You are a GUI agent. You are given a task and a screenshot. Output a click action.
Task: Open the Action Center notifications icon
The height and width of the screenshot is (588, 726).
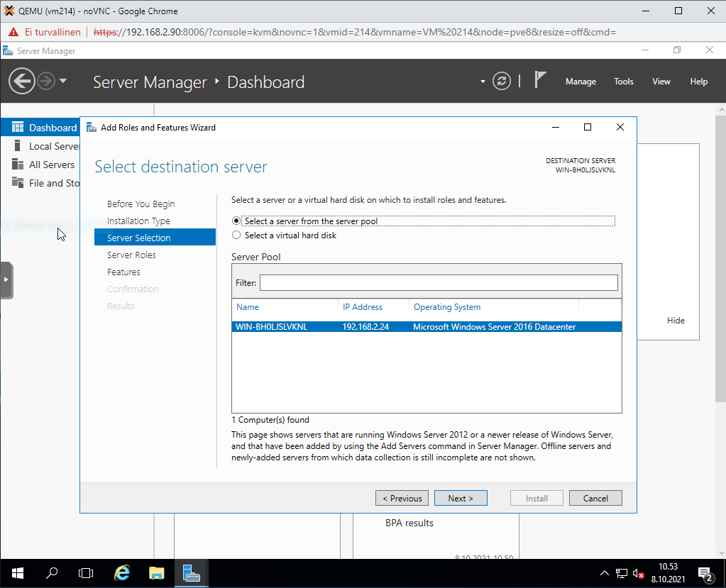pyautogui.click(x=705, y=574)
